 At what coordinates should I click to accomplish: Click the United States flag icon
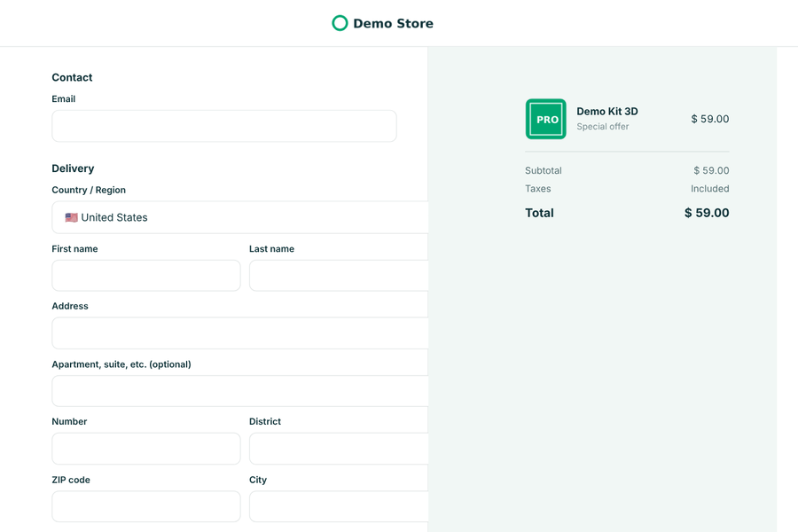(71, 217)
